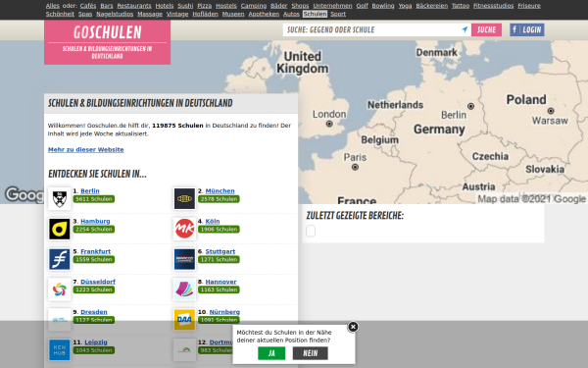Open the Hamburg schools link
The width and height of the screenshot is (588, 368).
click(95, 221)
